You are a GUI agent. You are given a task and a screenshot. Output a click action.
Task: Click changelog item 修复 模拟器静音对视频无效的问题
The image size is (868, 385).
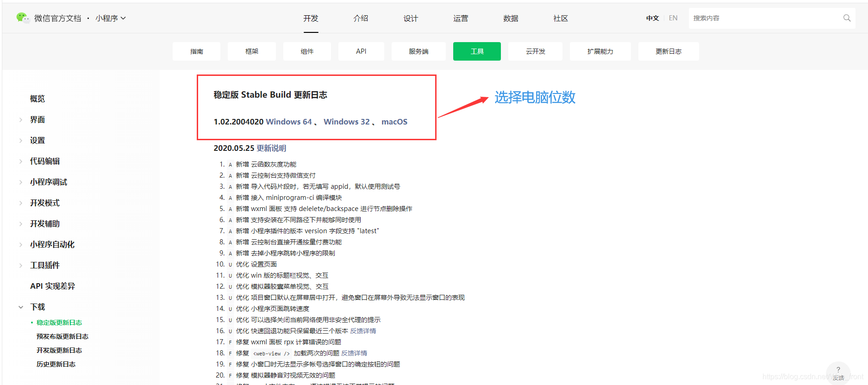pyautogui.click(x=286, y=375)
